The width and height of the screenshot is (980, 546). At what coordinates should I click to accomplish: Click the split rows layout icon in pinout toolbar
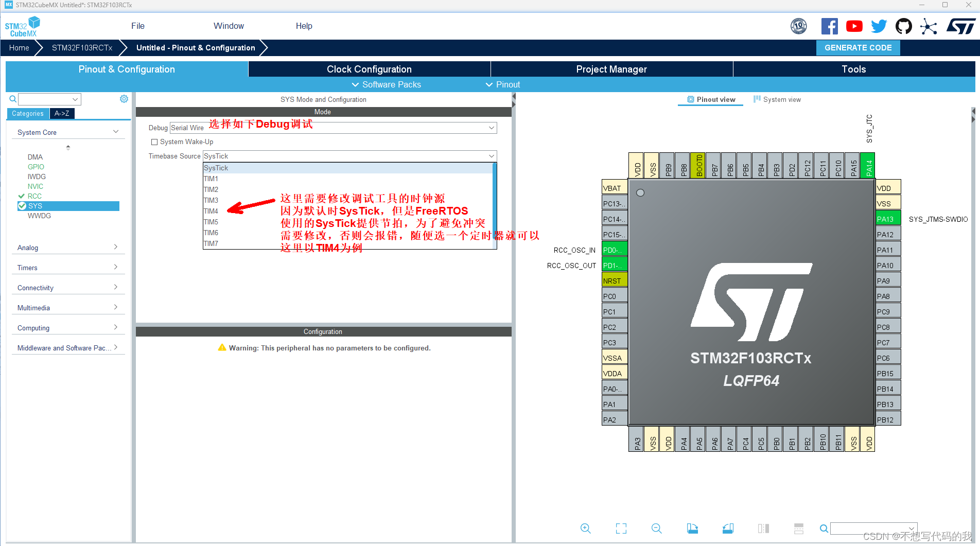pos(799,529)
